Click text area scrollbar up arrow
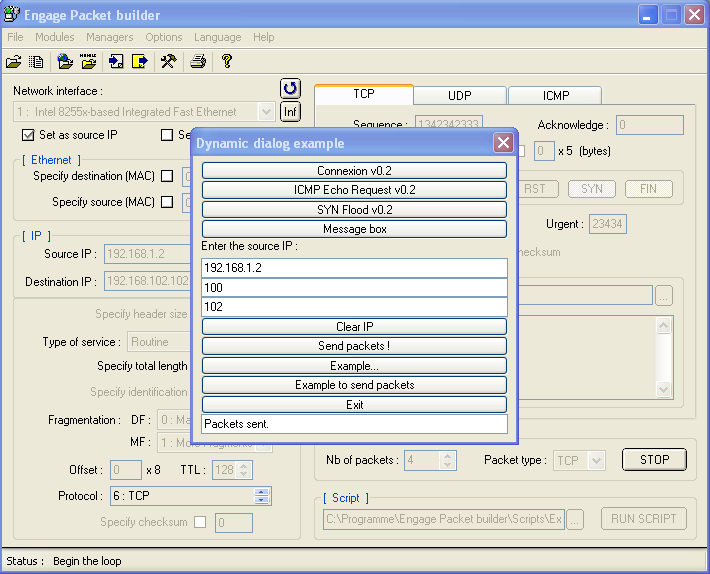 [663, 325]
